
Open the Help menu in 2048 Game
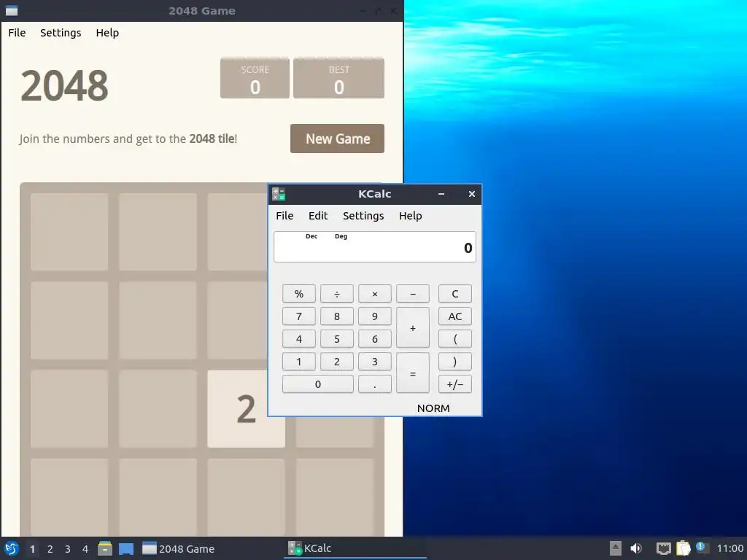click(107, 33)
